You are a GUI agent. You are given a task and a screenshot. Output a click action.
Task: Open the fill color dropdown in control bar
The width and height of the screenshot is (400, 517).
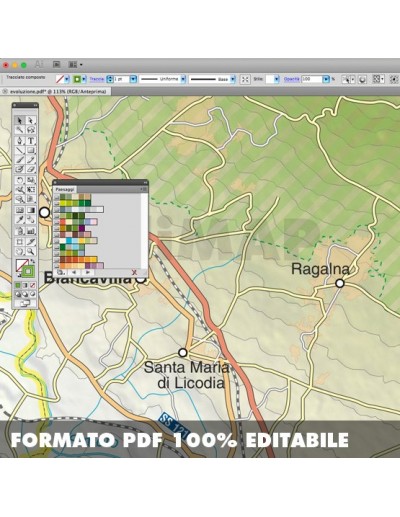tap(67, 79)
